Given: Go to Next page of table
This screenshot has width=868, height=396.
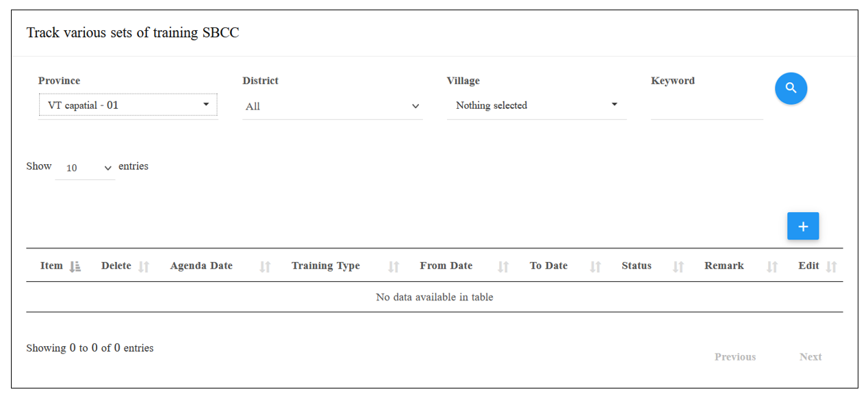Looking at the screenshot, I should tap(810, 357).
